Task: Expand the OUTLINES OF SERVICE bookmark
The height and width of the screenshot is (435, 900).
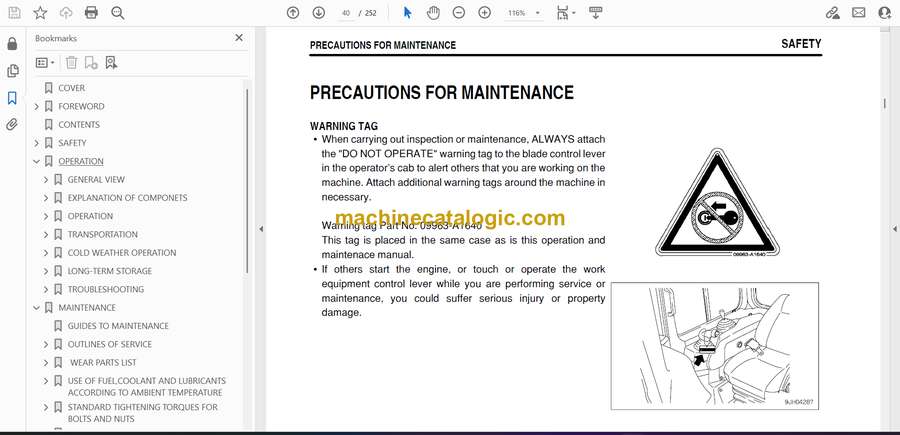Action: (46, 345)
